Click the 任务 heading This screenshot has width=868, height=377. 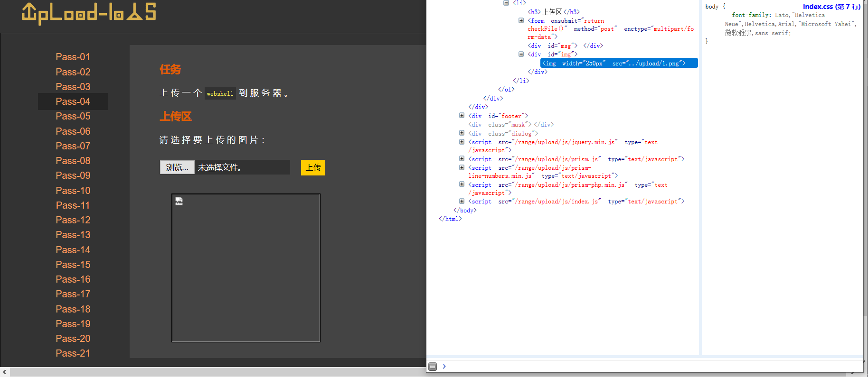click(170, 70)
